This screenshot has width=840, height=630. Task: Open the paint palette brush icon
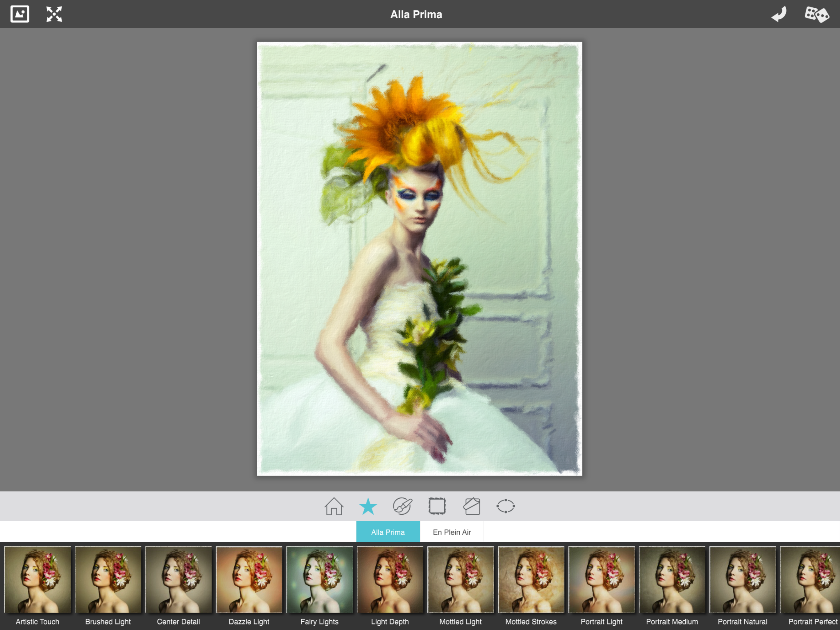point(402,506)
